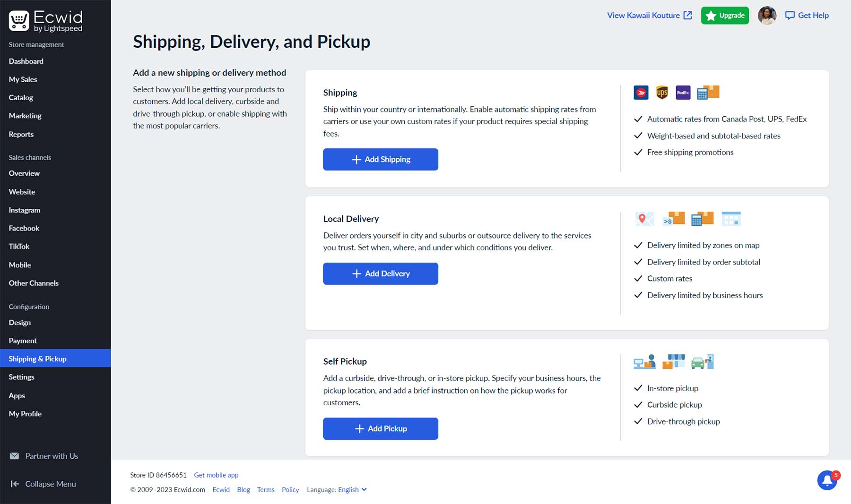The image size is (851, 504).
Task: Click the drive-through pickup car icon
Action: click(701, 362)
